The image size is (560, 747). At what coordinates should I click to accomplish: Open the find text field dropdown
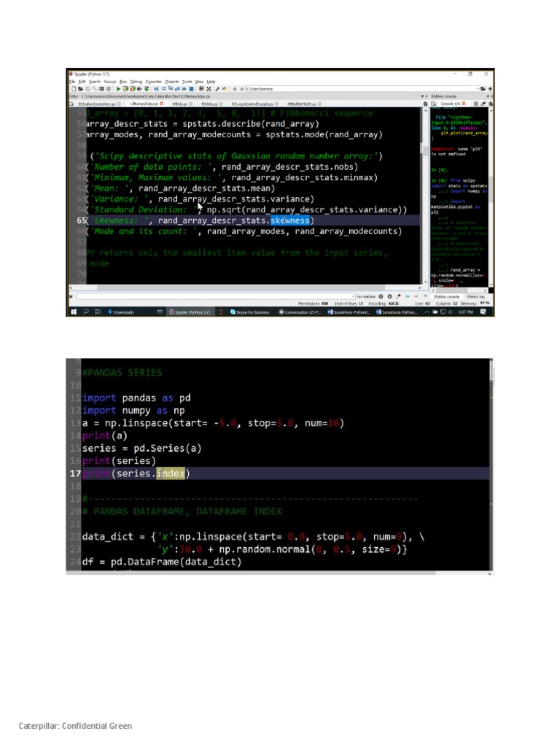[354, 296]
